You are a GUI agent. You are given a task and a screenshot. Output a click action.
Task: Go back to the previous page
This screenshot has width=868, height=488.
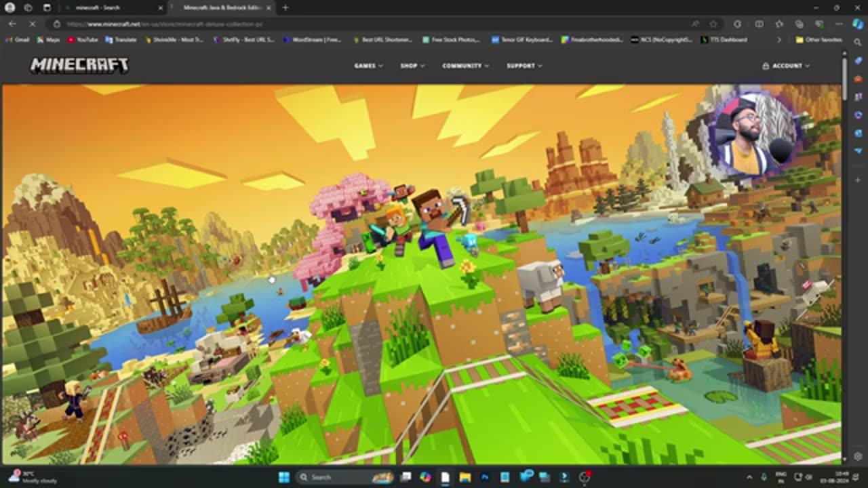12,24
